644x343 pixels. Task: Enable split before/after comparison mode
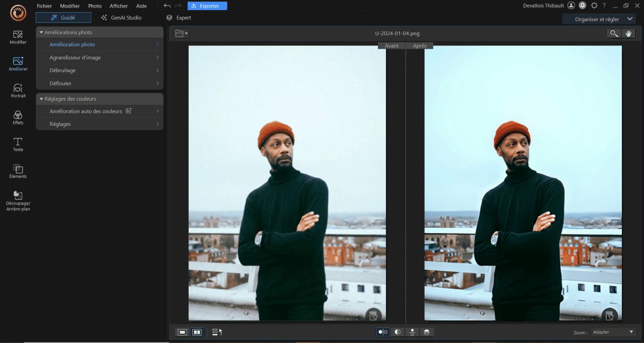click(x=397, y=332)
